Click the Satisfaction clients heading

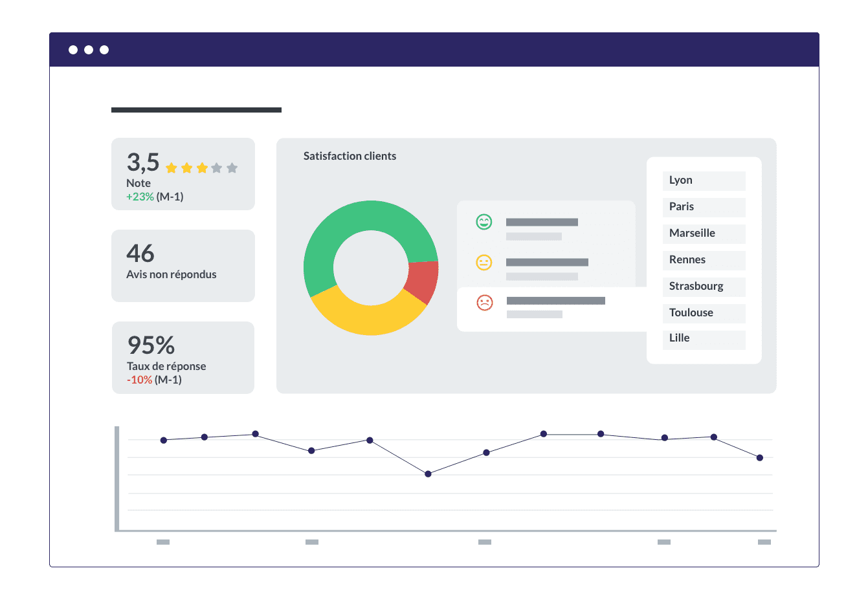pos(350,156)
